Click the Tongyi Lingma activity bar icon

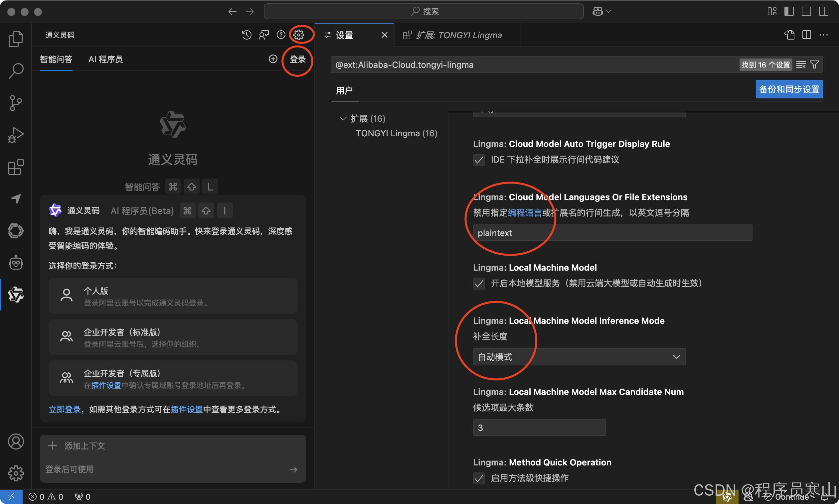pos(16,295)
